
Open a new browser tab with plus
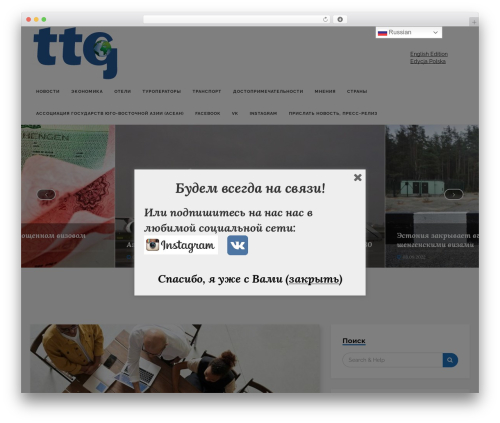474,22
